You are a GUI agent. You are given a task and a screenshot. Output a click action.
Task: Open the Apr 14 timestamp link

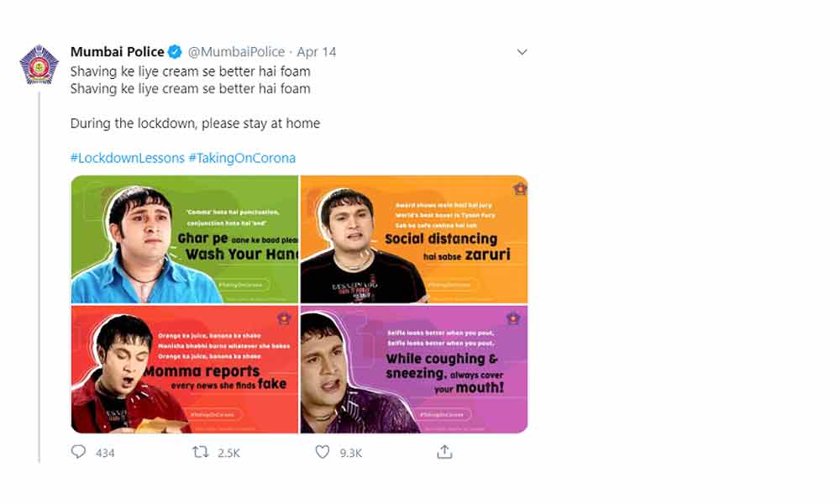317,52
